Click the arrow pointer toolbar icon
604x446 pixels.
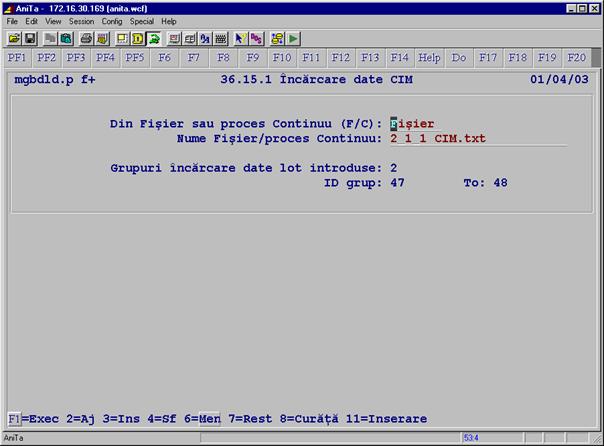241,38
